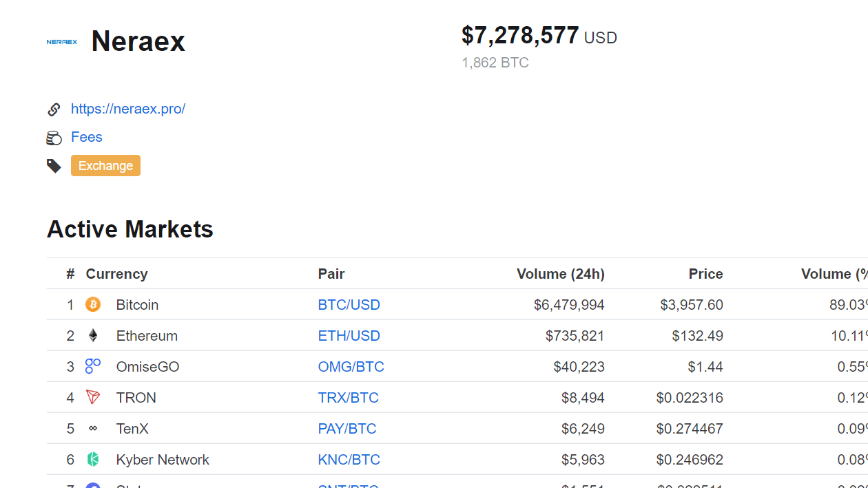Click the $0.274467 price value
Viewport: 868px width, 488px height.
[690, 428]
